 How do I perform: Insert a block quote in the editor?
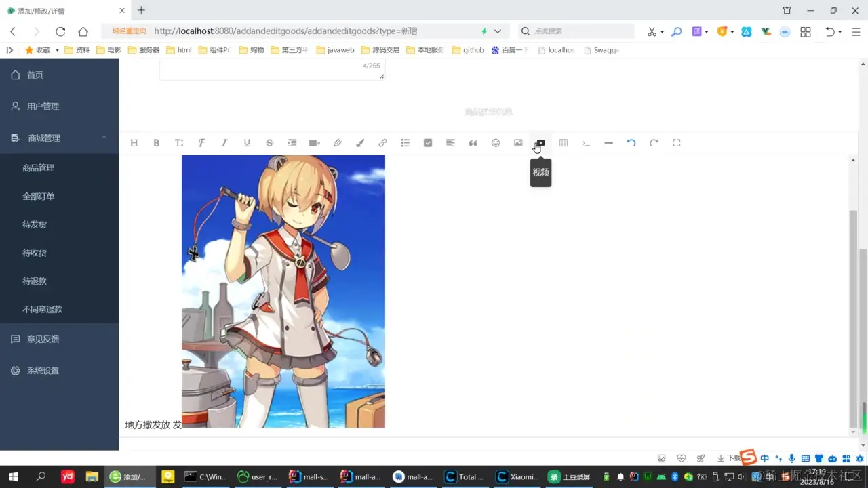pos(473,143)
